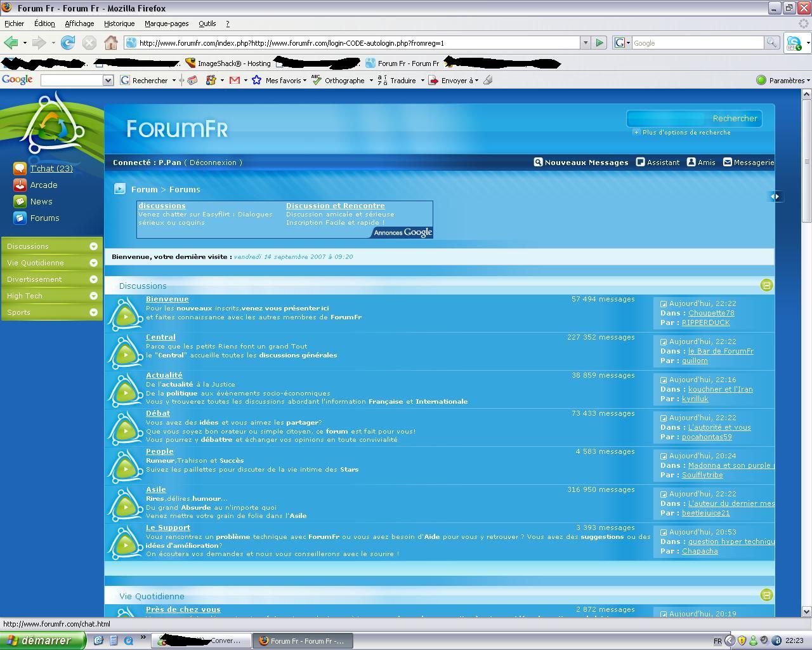Collapse the Vie Quotidienne category section
Image resolution: width=812 pixels, height=650 pixels.
(766, 595)
